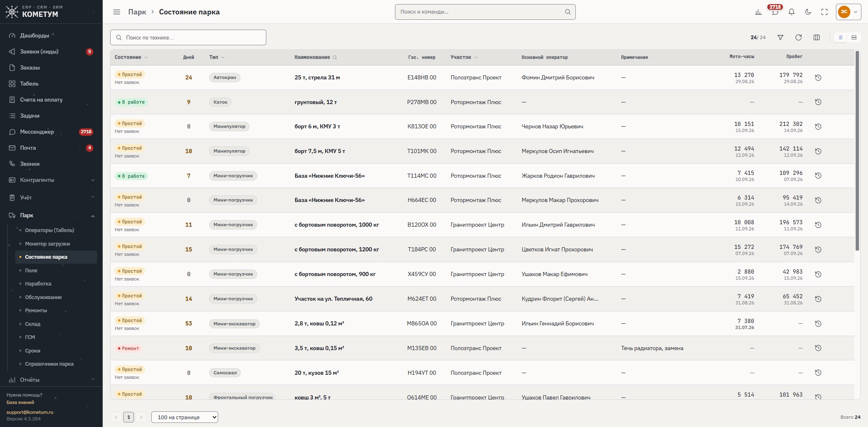This screenshot has height=427, width=868.
Task: Expand Отчёты sidebar section
Action: tap(51, 380)
